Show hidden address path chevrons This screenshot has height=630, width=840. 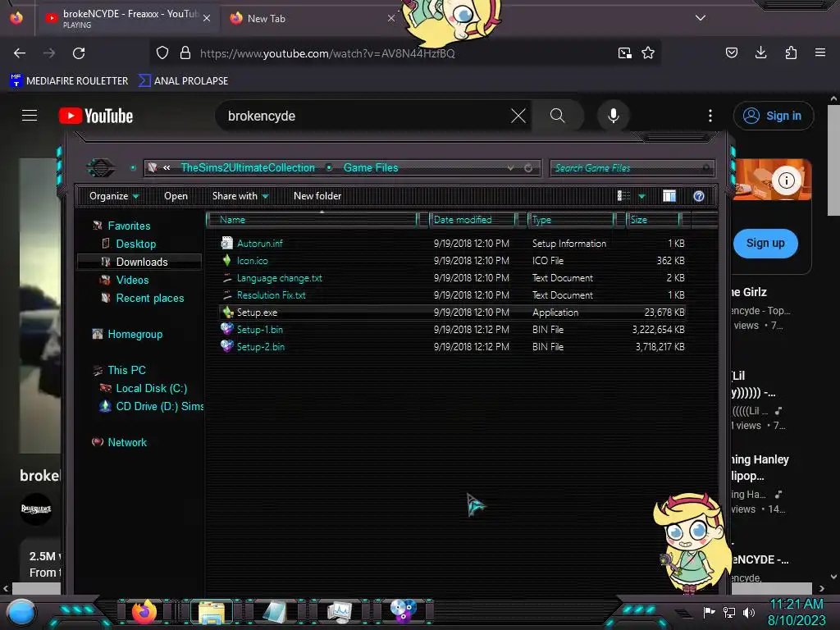pos(167,167)
